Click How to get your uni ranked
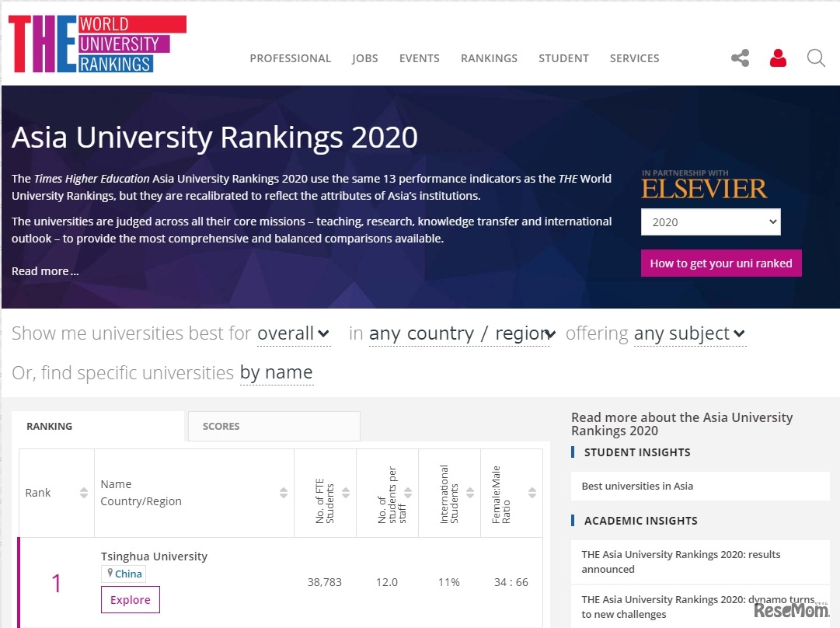Screen dimensions: 840x628 click(720, 263)
